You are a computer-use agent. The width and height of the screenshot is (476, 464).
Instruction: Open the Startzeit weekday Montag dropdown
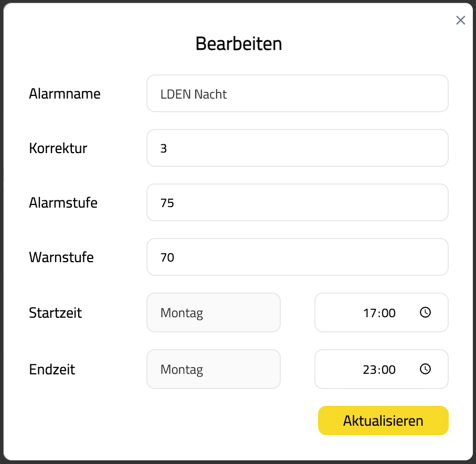[x=214, y=312]
